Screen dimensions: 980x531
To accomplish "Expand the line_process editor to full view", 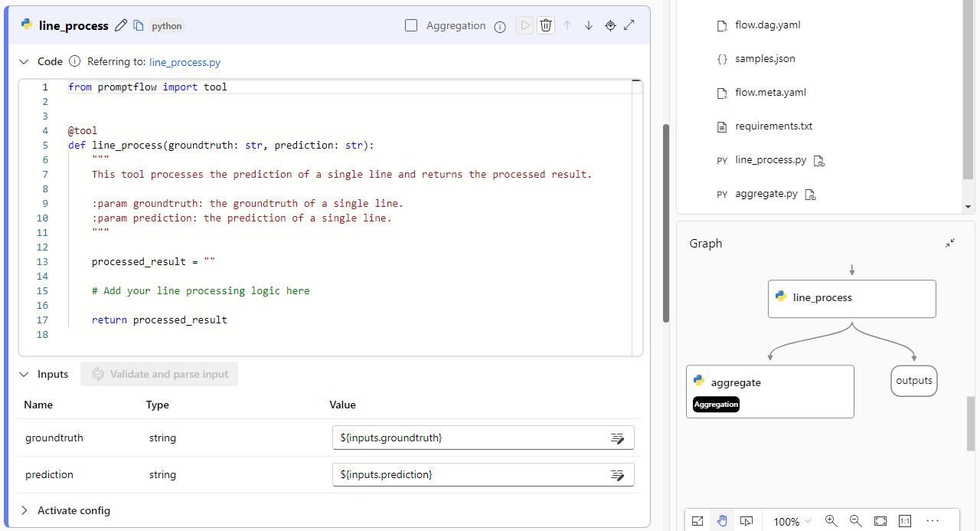I will click(629, 25).
